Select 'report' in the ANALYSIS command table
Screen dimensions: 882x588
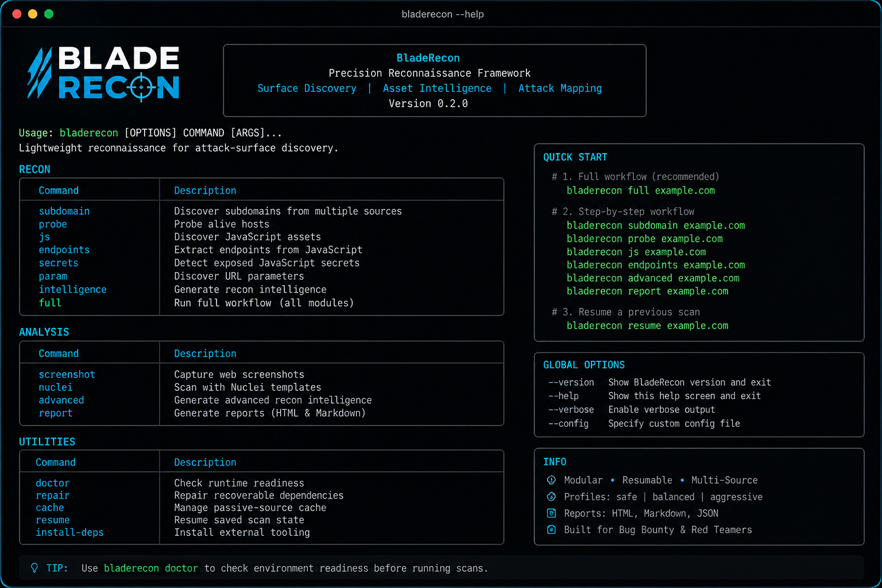click(56, 413)
